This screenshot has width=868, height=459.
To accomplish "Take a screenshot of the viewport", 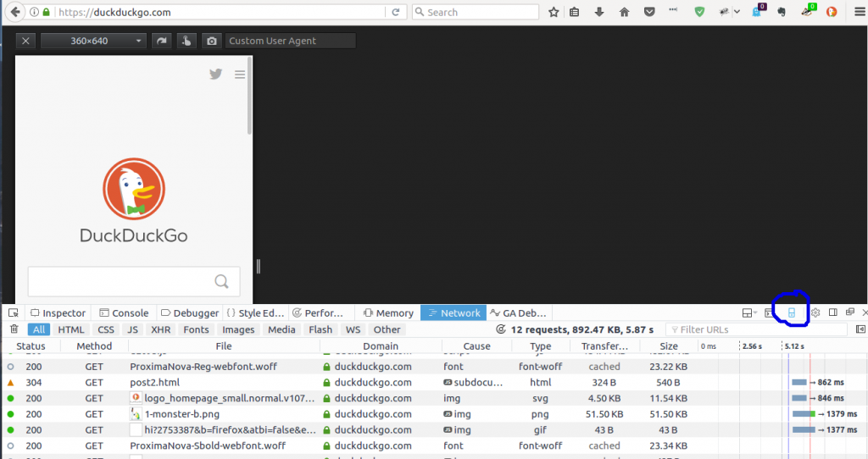I will click(x=211, y=41).
